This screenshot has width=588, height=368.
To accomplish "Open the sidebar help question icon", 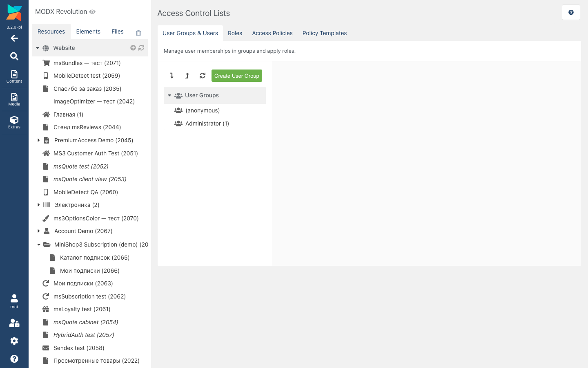I will pos(14,359).
